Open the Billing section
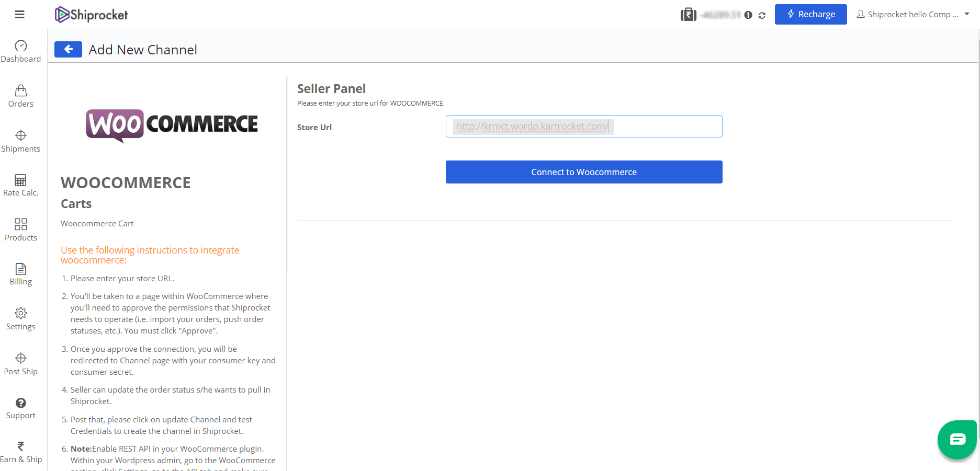The height and width of the screenshot is (471, 980). click(20, 273)
